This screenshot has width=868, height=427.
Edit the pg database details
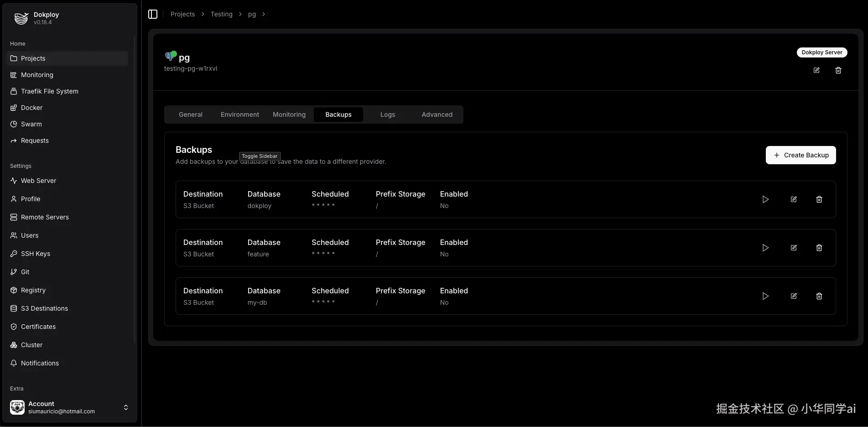coord(816,70)
